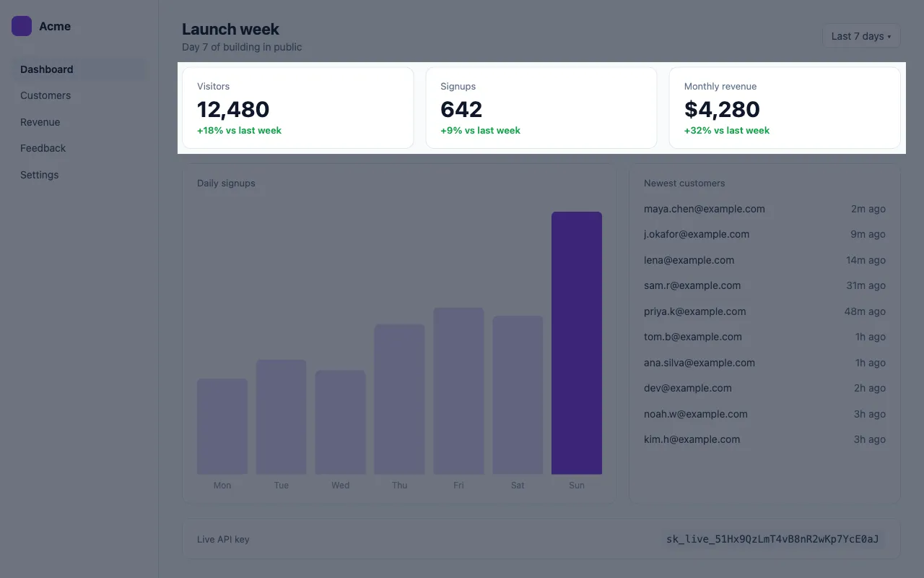Click the Daily signups chart title
The height and width of the screenshot is (578, 924).
(226, 184)
